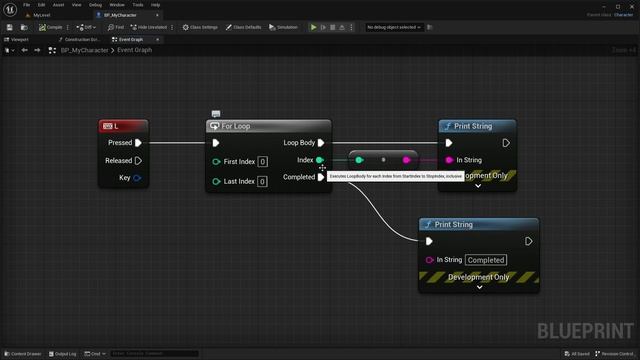The height and width of the screenshot is (360, 640).
Task: Select the For Loop node header
Action: pyautogui.click(x=269, y=126)
